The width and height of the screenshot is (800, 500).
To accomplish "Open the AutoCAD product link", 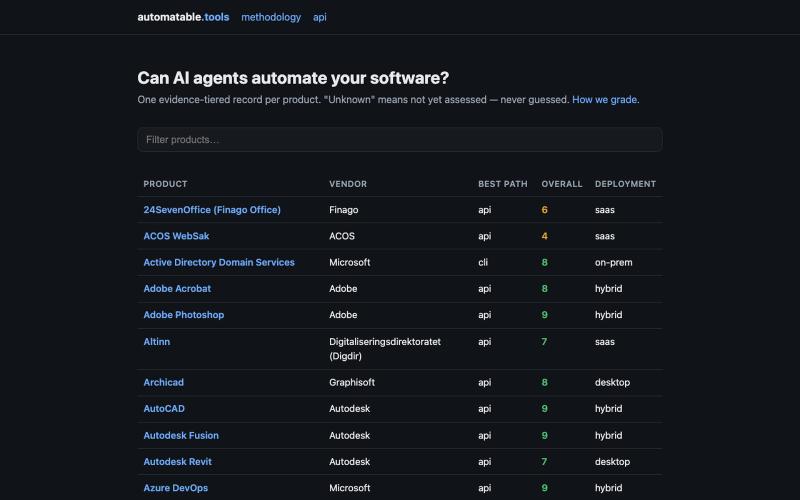I will pyautogui.click(x=164, y=408).
